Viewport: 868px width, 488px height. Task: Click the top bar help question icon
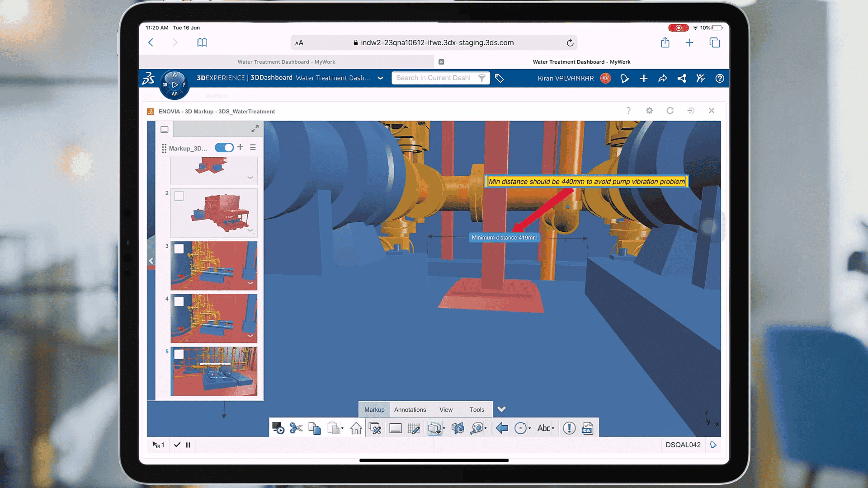[720, 78]
